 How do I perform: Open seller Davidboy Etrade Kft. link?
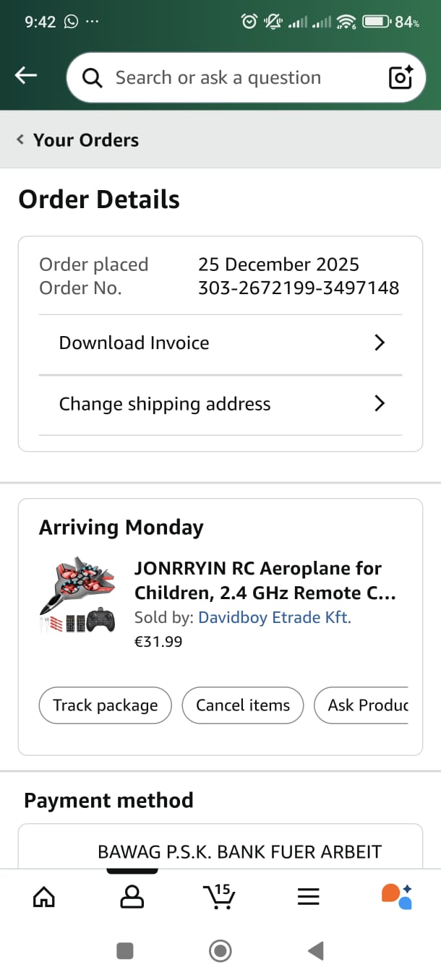[274, 618]
